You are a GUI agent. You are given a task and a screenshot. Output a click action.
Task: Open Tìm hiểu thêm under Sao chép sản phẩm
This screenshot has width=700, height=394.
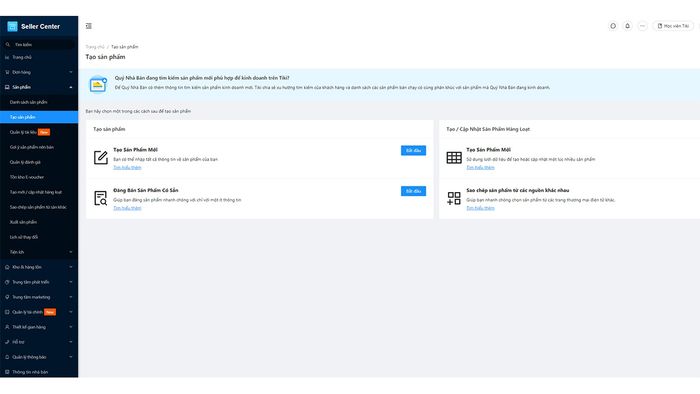[480, 208]
